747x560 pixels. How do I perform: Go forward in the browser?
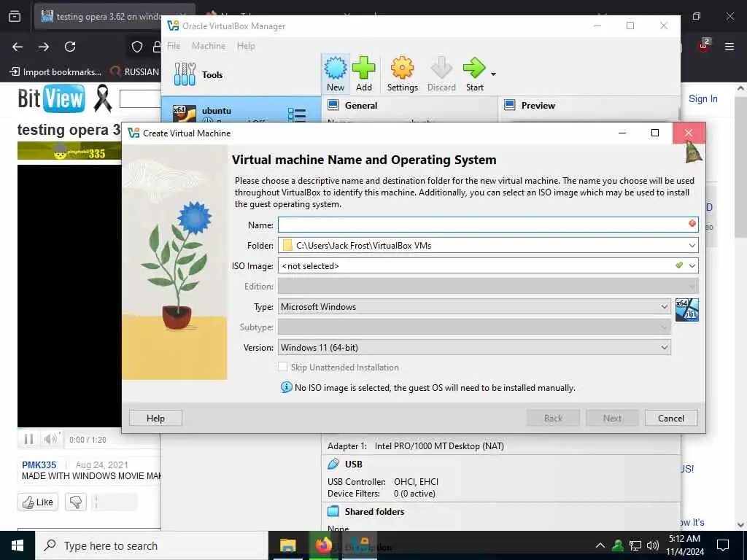44,47
